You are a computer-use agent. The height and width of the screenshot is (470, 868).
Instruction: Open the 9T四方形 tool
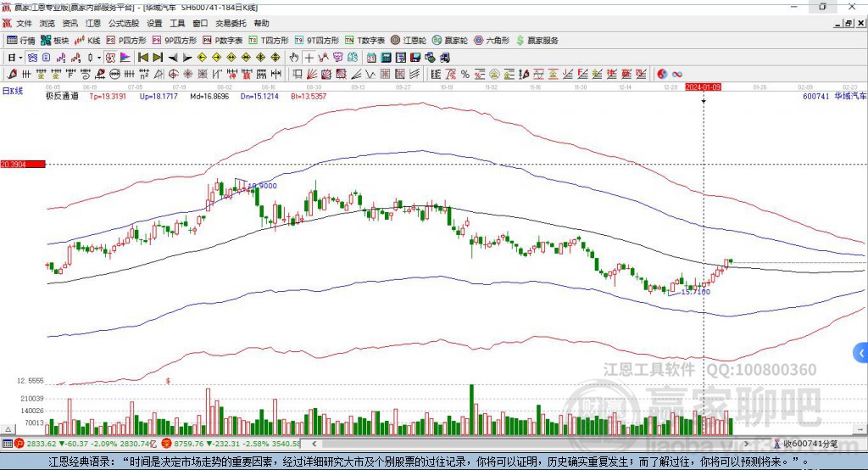pos(317,41)
